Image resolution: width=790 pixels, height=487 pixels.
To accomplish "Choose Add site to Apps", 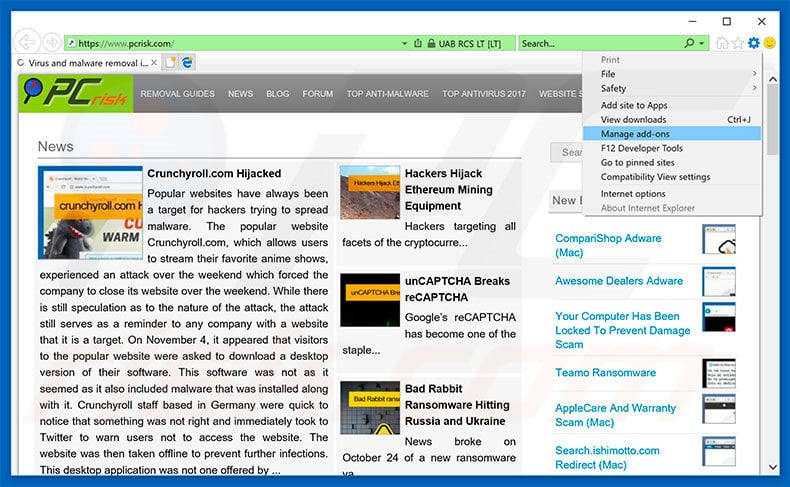I will [672, 105].
